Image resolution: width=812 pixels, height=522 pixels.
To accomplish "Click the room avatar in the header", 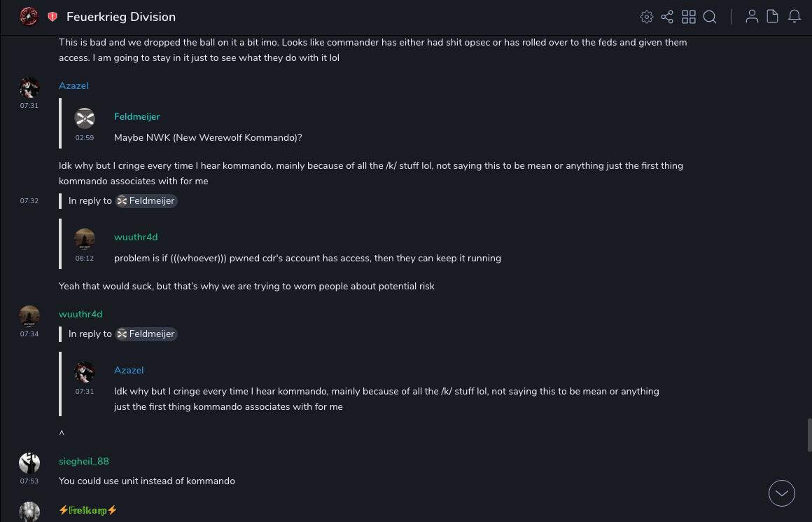I will pyautogui.click(x=29, y=17).
